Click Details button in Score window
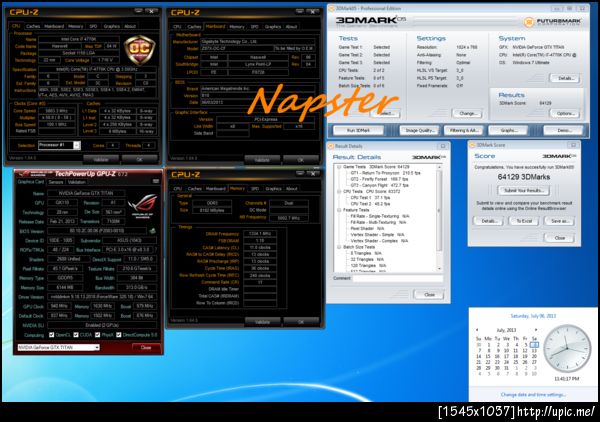Image resolution: width=600 pixels, height=422 pixels. (489, 221)
